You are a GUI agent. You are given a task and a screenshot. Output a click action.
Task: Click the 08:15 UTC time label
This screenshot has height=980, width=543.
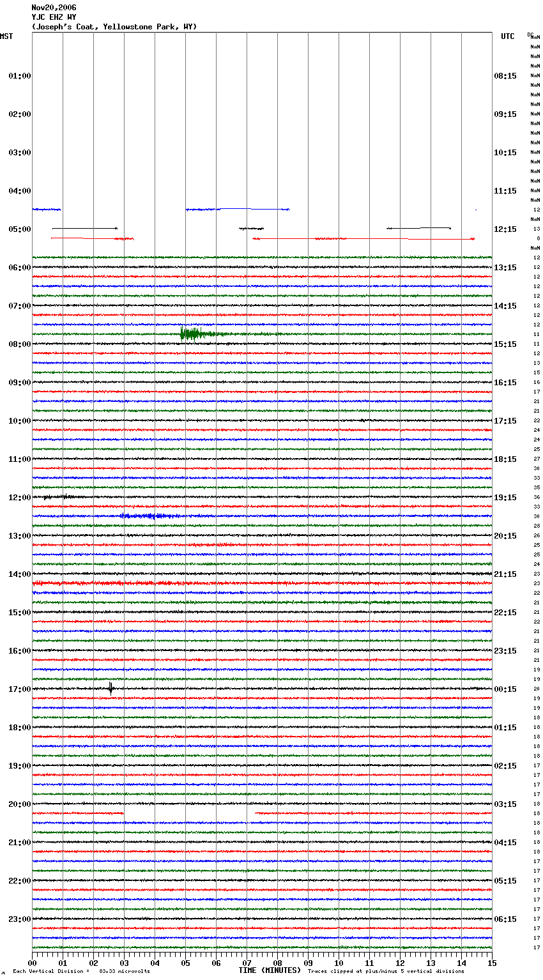coord(505,76)
